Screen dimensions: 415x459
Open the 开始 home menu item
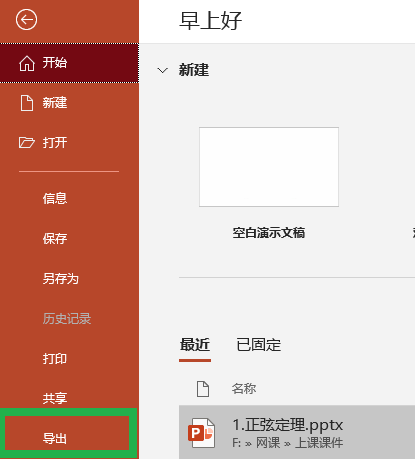click(x=69, y=63)
